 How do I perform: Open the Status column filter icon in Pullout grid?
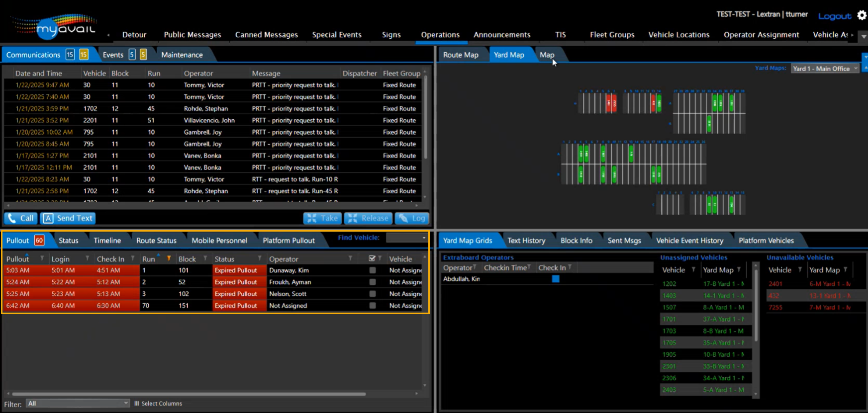coord(259,258)
